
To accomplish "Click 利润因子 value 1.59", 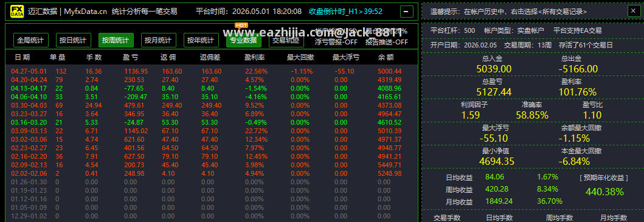I will click(471, 115).
